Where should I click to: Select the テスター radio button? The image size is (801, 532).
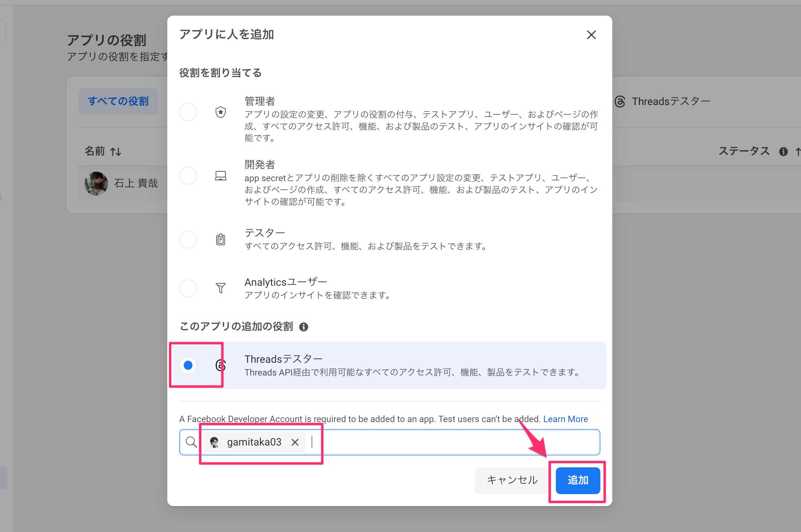pos(188,239)
